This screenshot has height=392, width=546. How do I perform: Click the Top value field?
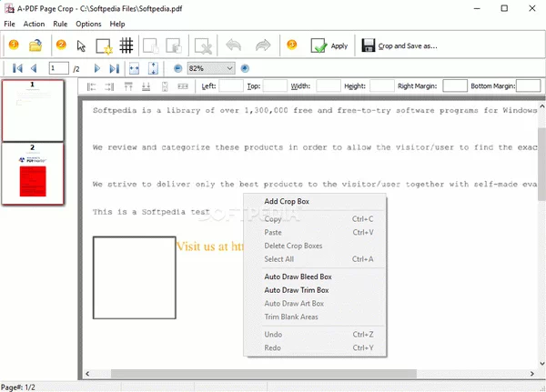pos(275,86)
